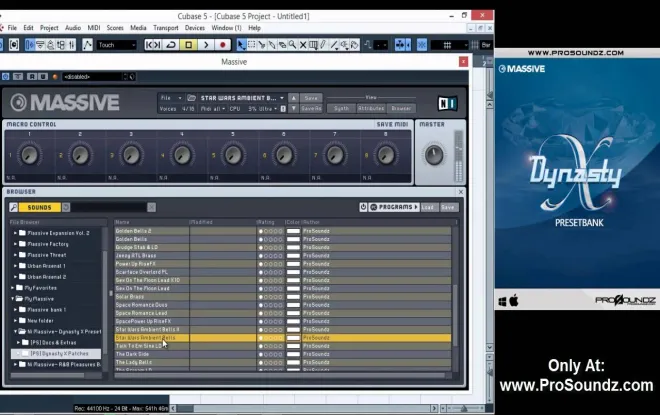Click the Master volume knob
Image resolution: width=660 pixels, height=415 pixels.
(434, 154)
